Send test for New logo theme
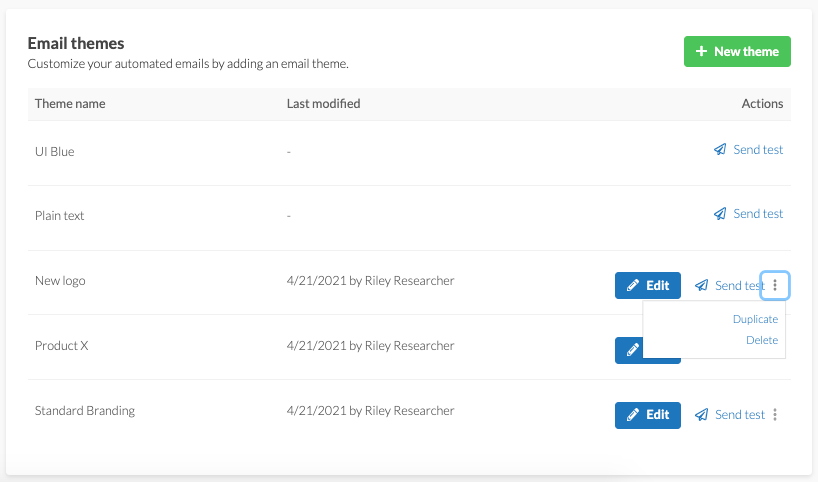This screenshot has width=818, height=482. coord(729,285)
